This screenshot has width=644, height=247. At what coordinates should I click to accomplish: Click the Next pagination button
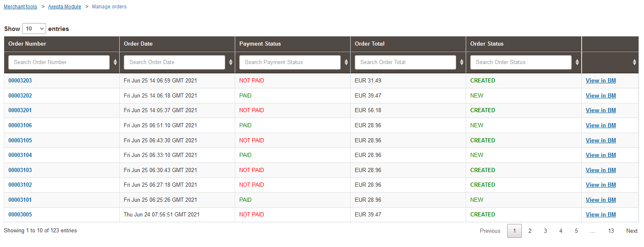pyautogui.click(x=631, y=231)
